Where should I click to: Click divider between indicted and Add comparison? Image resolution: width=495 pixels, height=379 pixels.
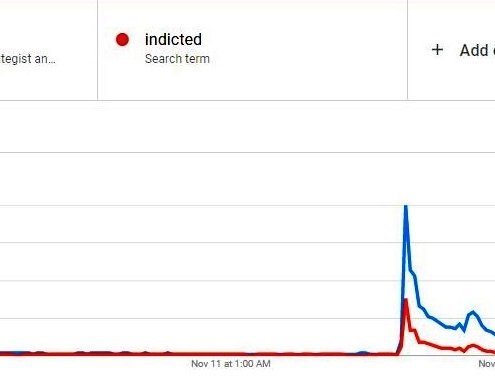tap(407, 50)
